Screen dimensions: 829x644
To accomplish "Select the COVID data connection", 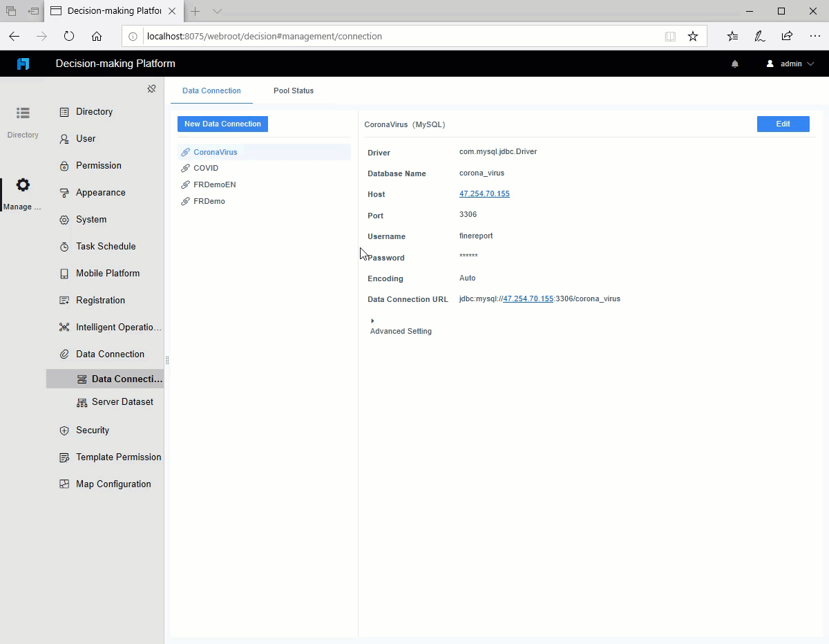I will (x=206, y=168).
